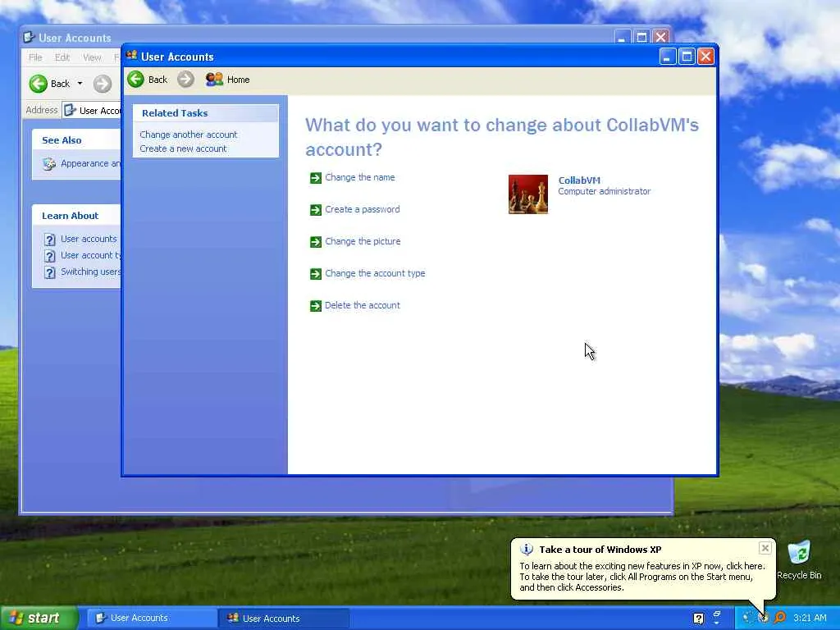Image resolution: width=840 pixels, height=630 pixels.
Task: Open Edit menu in background window
Action: [x=62, y=57]
